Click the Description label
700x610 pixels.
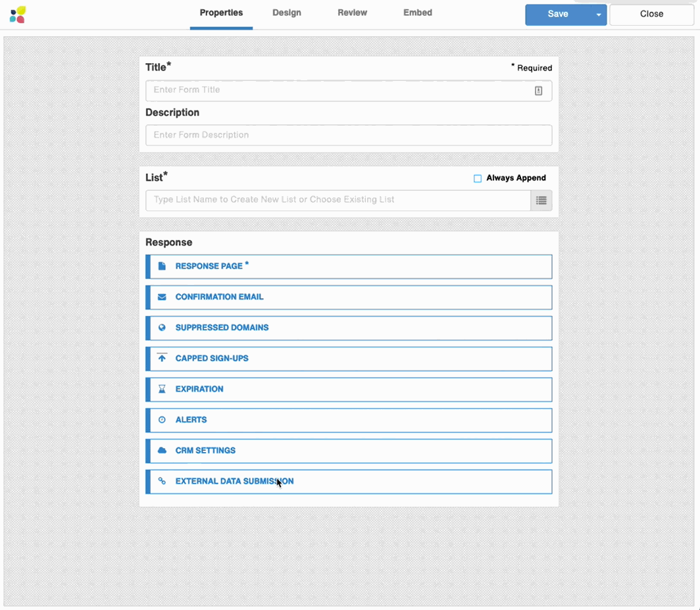click(x=172, y=113)
